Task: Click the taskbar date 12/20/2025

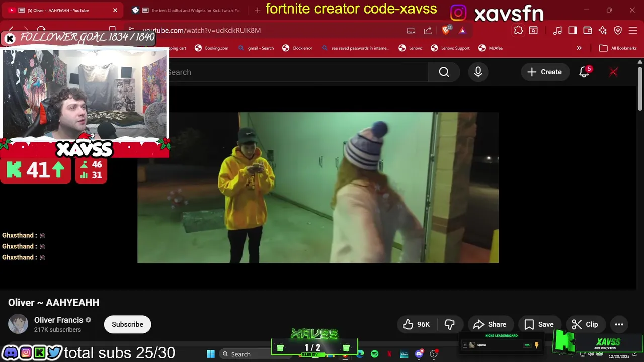Action: [619, 356]
